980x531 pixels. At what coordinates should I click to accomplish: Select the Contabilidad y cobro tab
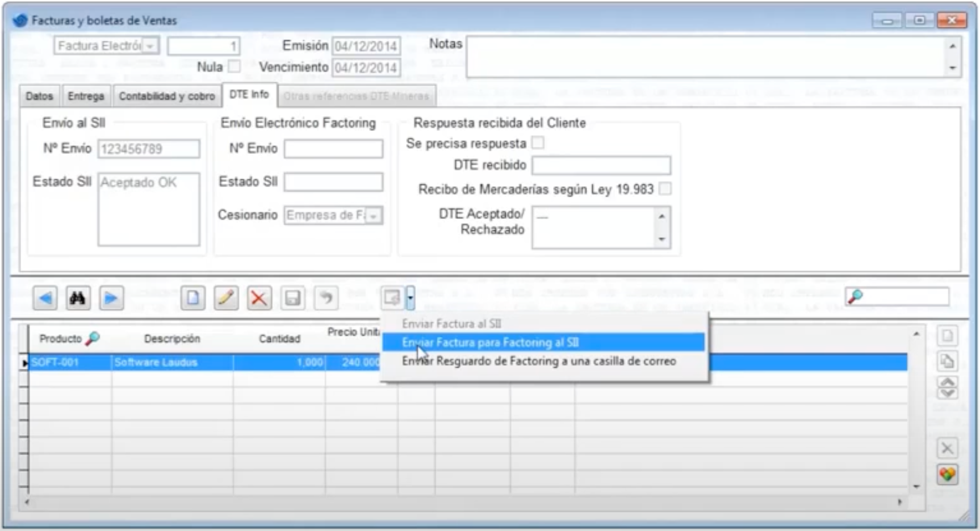167,96
